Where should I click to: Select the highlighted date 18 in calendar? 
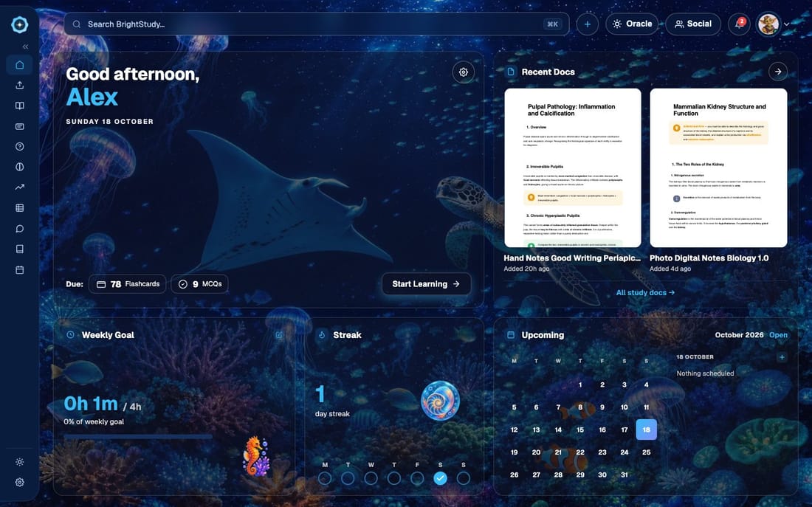[647, 430]
